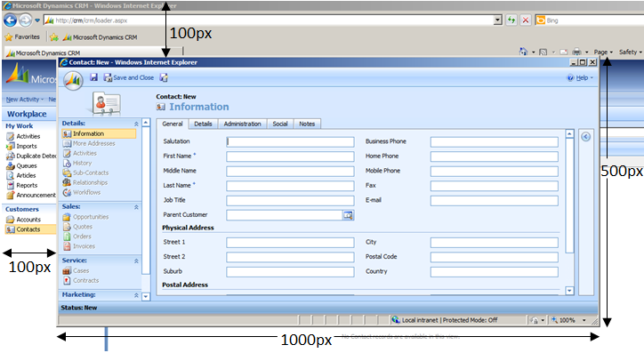
Task: Click the Save floppy disk icon
Action: tap(93, 77)
